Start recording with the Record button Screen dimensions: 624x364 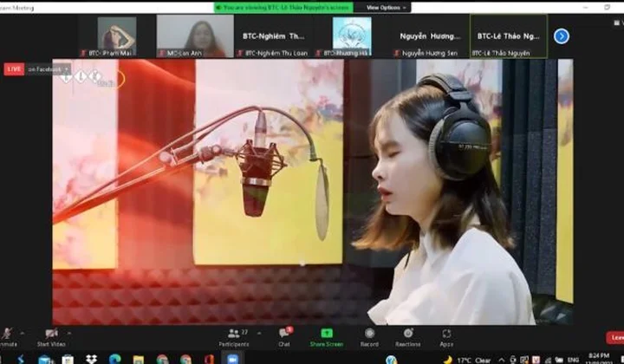pyautogui.click(x=369, y=337)
